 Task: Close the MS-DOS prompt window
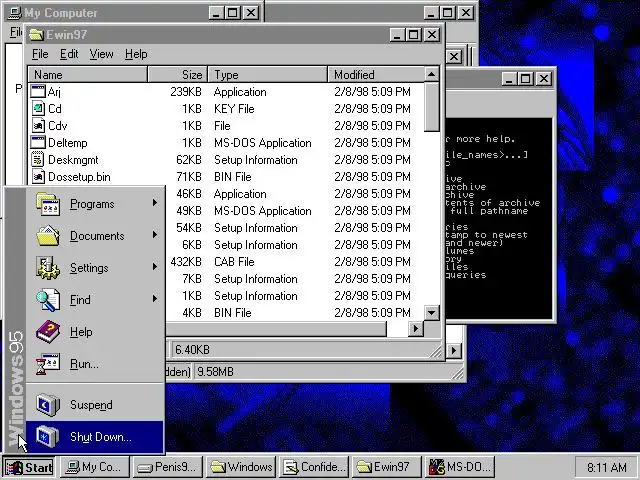(x=544, y=78)
